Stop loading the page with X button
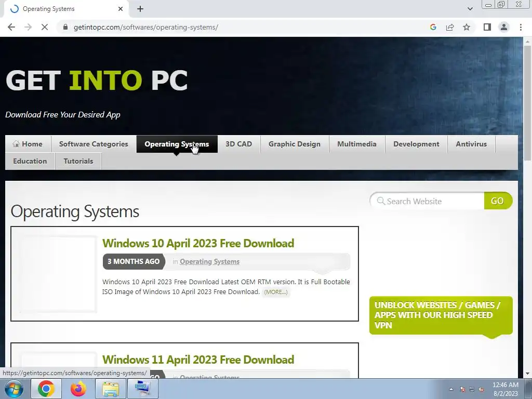This screenshot has width=532, height=399. (x=45, y=27)
